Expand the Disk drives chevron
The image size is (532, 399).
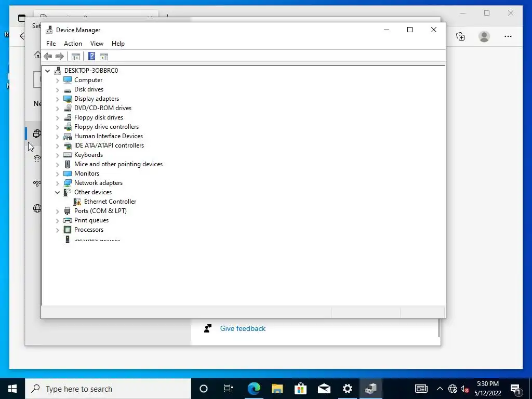[57, 89]
